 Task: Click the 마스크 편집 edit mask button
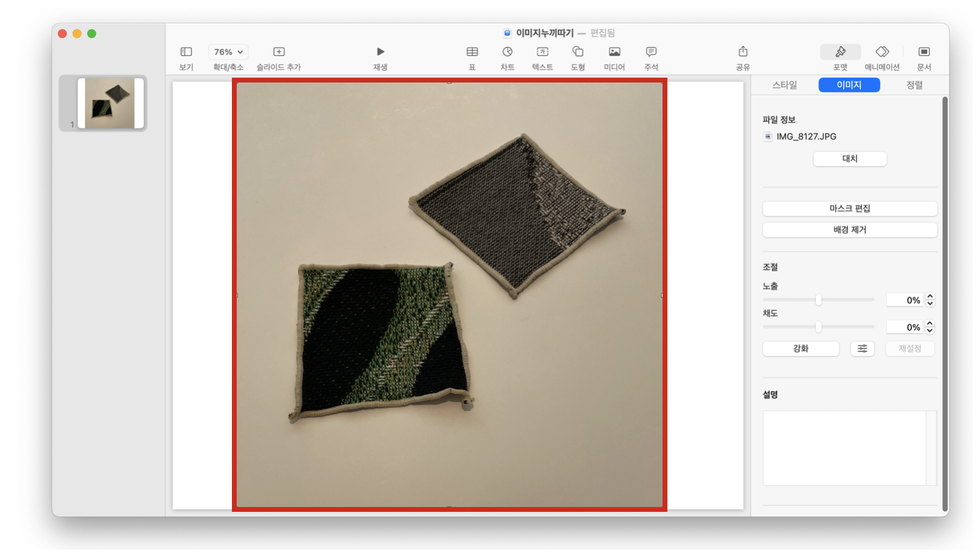coord(850,208)
